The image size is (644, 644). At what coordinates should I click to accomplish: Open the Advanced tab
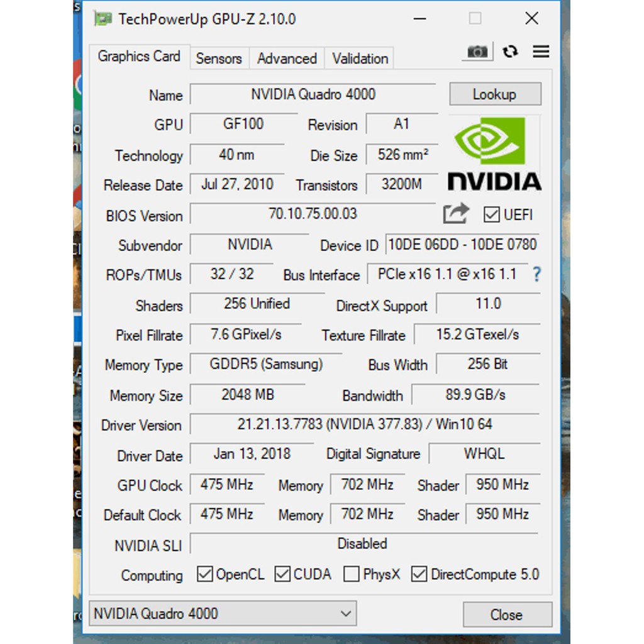pos(287,58)
